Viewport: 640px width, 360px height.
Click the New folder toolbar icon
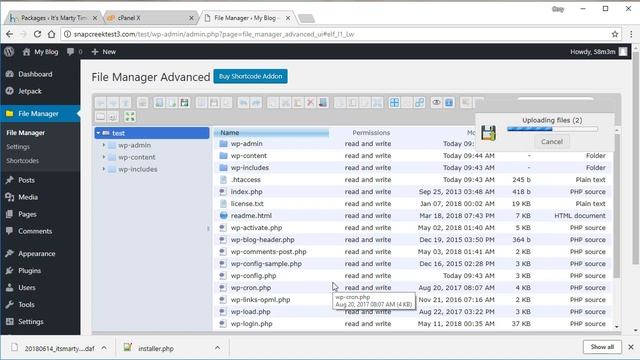(x=159, y=102)
